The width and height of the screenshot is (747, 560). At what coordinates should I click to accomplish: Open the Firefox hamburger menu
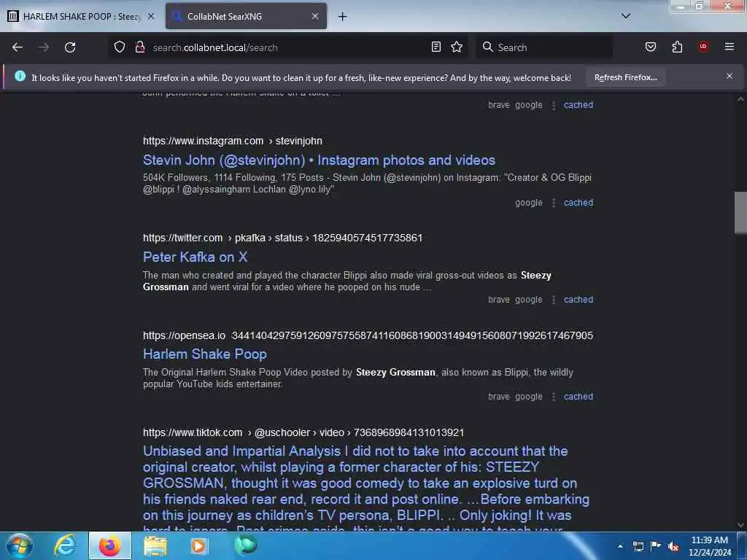[x=729, y=47]
